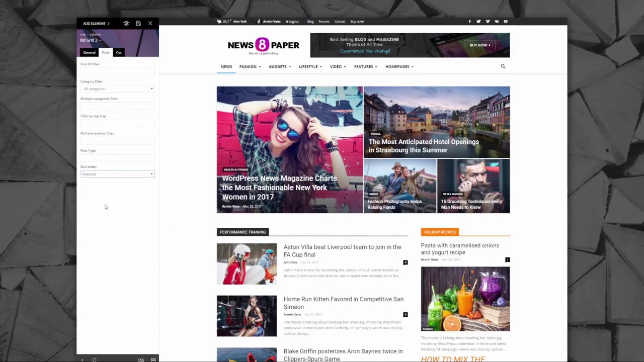The width and height of the screenshot is (644, 362).
Task: Open the Category filter dropdown
Action: [x=117, y=89]
